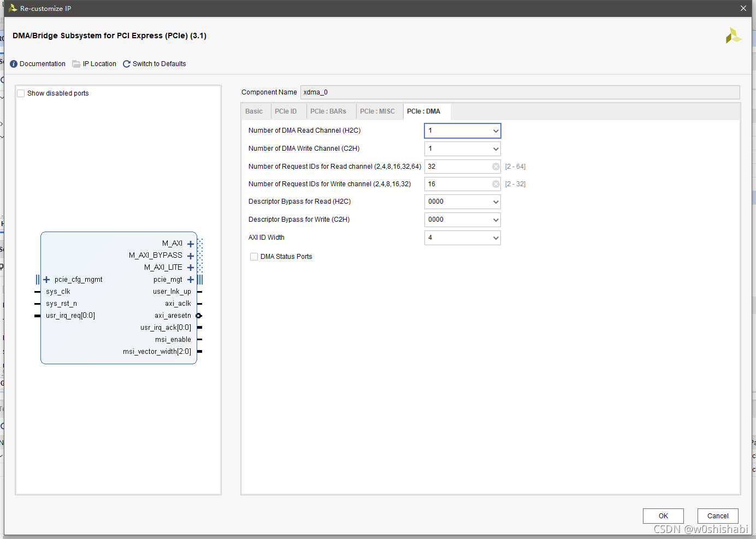The image size is (756, 539).
Task: Close the Re-customize IP dialog
Action: pos(743,8)
